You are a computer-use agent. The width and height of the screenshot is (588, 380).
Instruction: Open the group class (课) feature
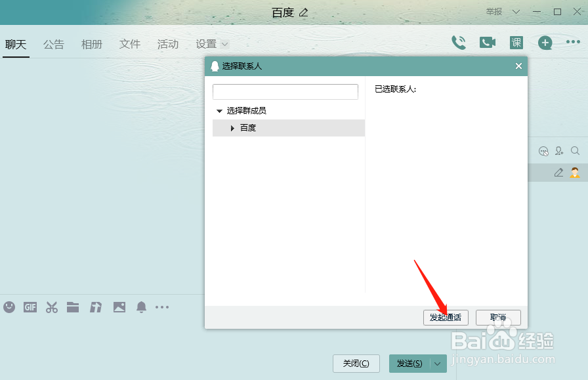[516, 43]
